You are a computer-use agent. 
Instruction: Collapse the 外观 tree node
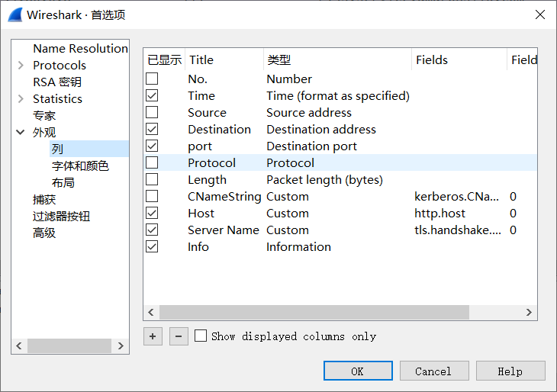(21, 133)
